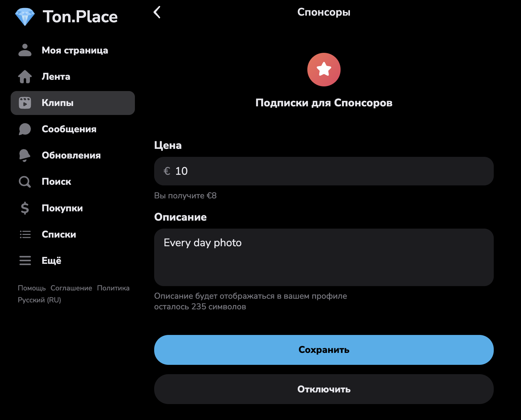
Task: Click the bell icon for updates
Action: pos(25,156)
